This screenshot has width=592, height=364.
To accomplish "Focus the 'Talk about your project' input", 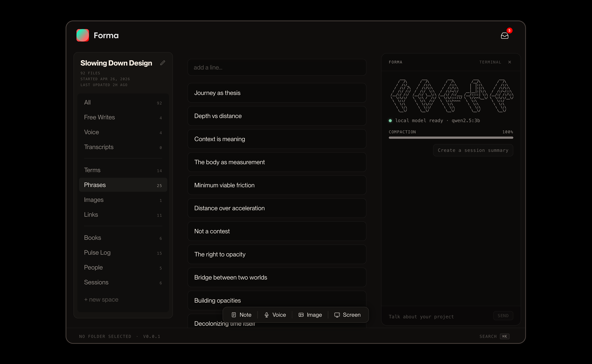I will [x=439, y=317].
